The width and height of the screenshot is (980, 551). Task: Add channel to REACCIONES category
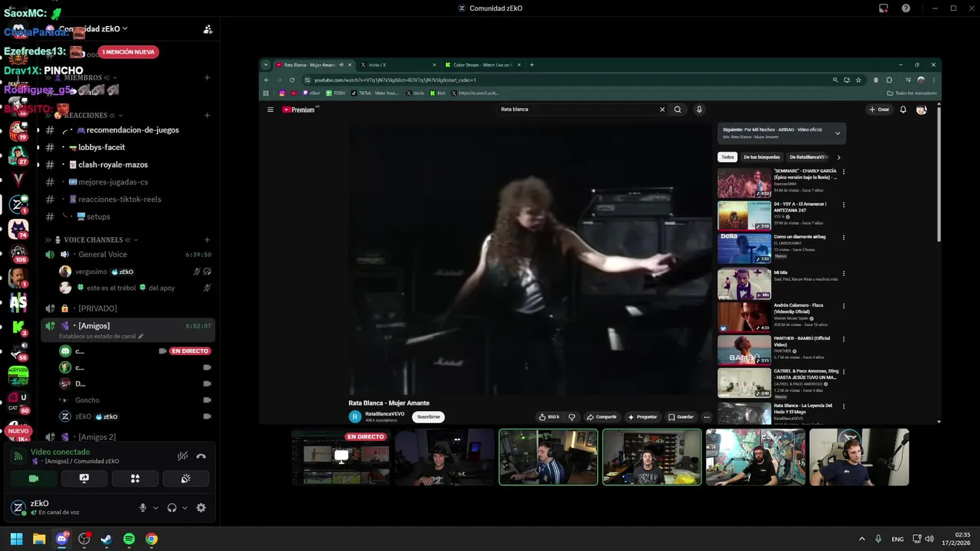pyautogui.click(x=207, y=116)
